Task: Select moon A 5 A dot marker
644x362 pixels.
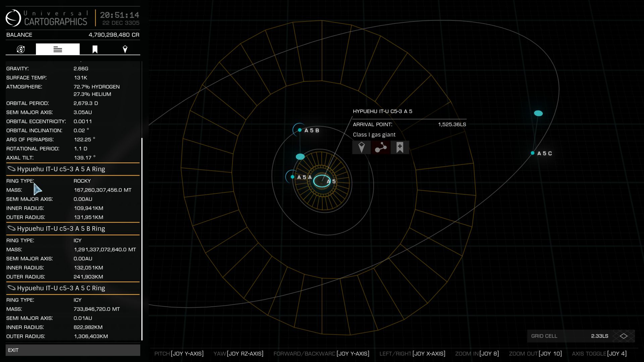Action: point(292,177)
